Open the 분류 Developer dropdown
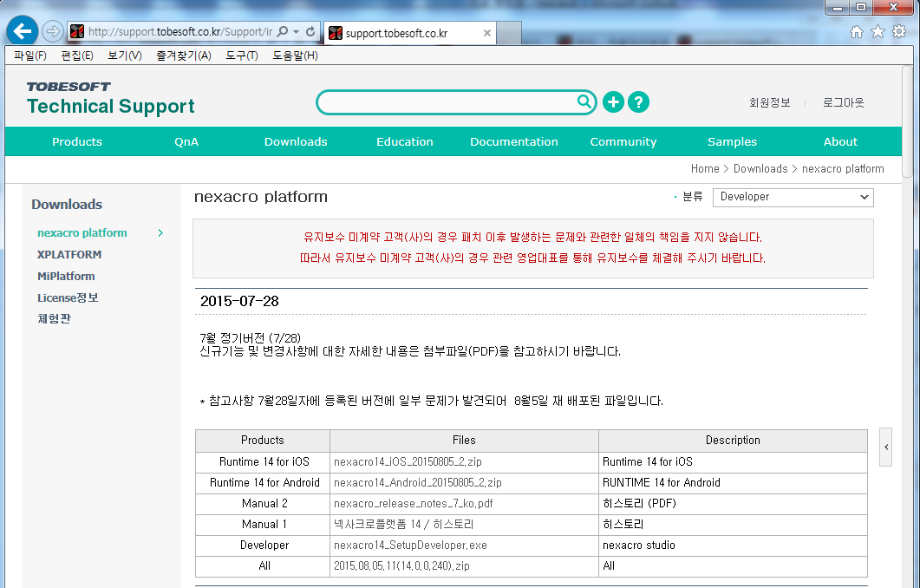This screenshot has width=920, height=588. pos(793,197)
